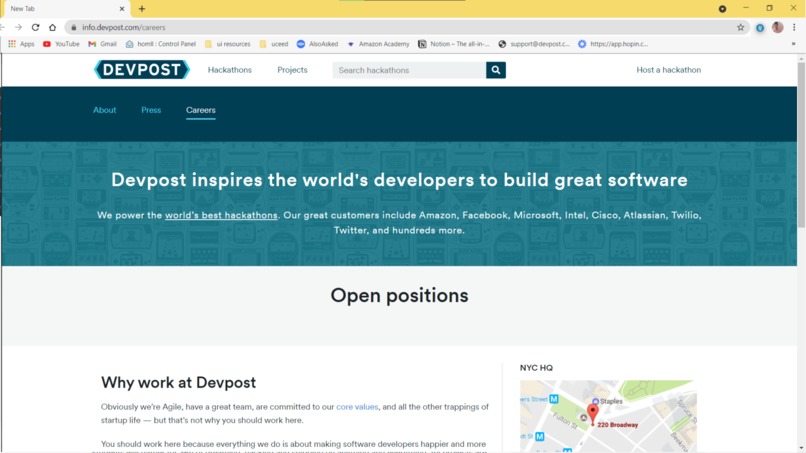Go to browser home icon

[52, 27]
